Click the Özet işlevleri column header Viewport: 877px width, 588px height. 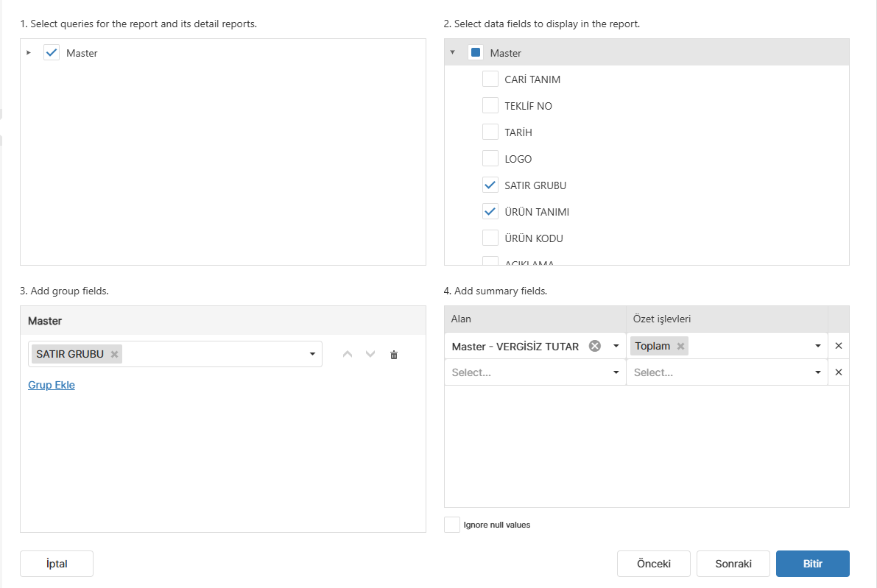point(727,319)
